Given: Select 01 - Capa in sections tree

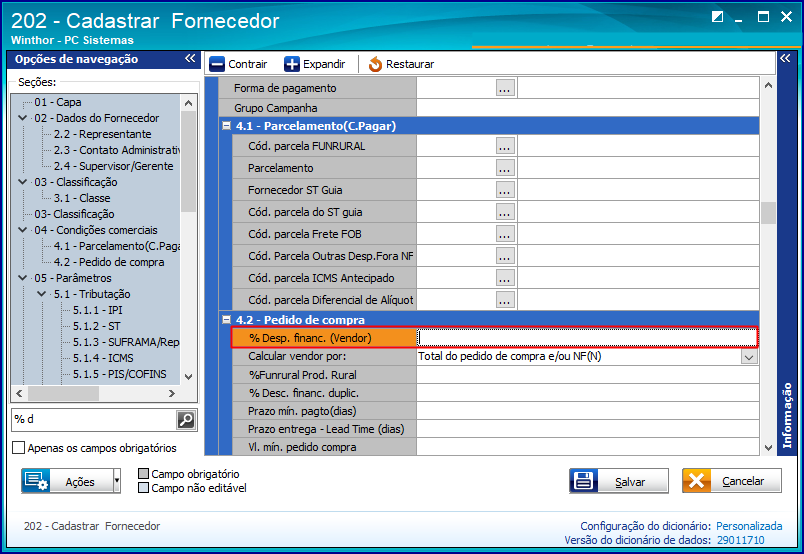Looking at the screenshot, I should tap(57, 102).
